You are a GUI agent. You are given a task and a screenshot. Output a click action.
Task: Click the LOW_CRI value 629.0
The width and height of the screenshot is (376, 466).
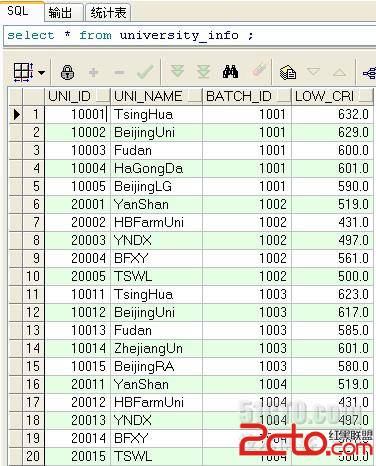tap(332, 132)
